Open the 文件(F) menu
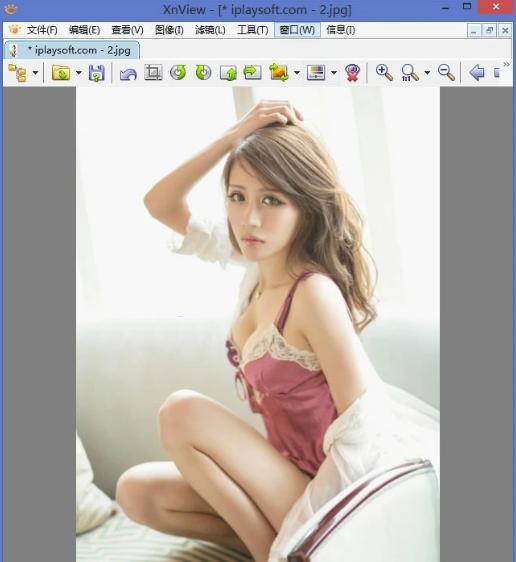 point(42,30)
